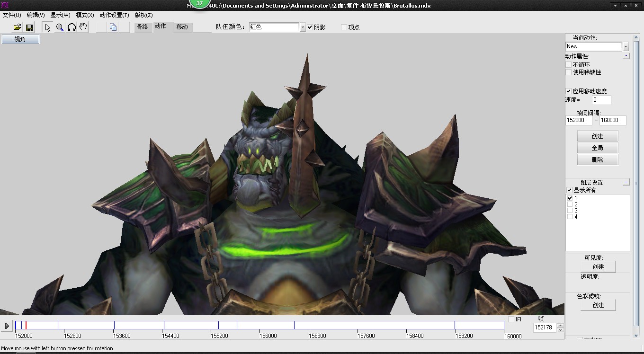Viewport: 644px width, 354px height.
Task: Enable the 顶点 vertices checkbox
Action: pyautogui.click(x=344, y=27)
